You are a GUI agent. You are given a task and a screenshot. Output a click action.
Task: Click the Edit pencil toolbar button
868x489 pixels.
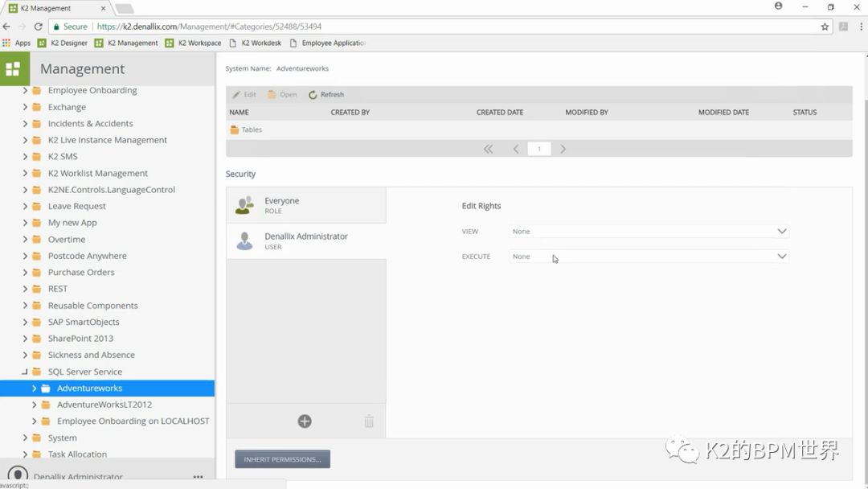[x=244, y=95]
